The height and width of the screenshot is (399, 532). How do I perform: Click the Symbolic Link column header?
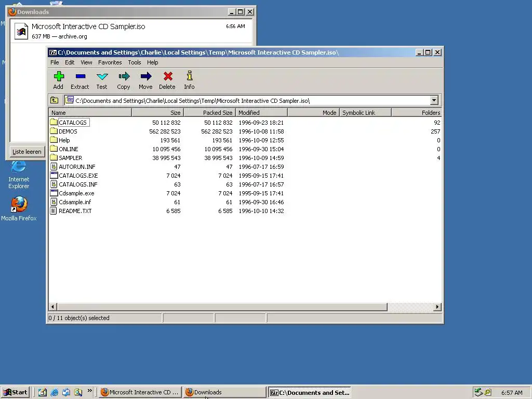tap(365, 113)
